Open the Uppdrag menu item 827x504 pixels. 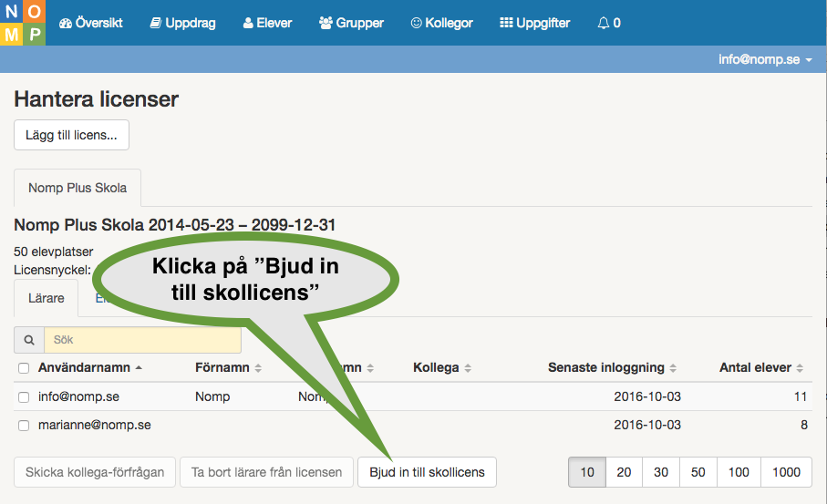click(183, 23)
